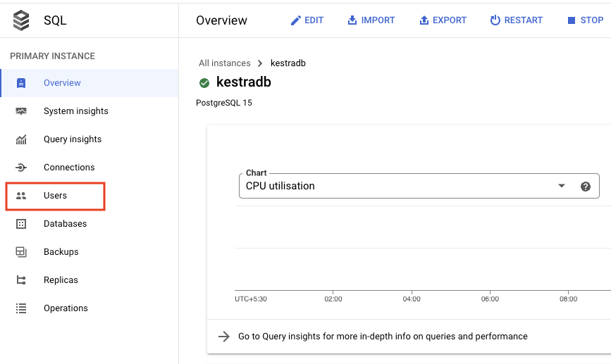Click the System insights monitor icon

point(21,111)
